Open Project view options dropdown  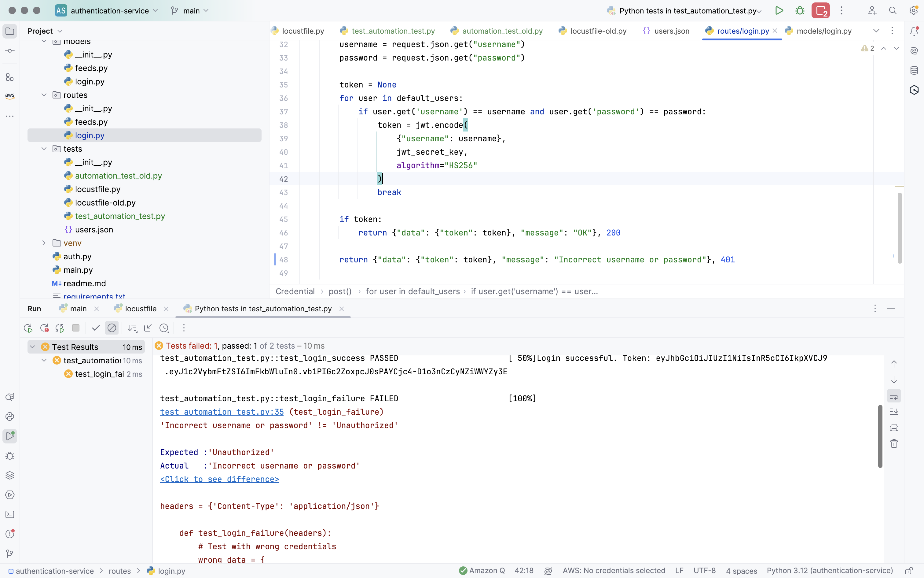click(x=60, y=31)
